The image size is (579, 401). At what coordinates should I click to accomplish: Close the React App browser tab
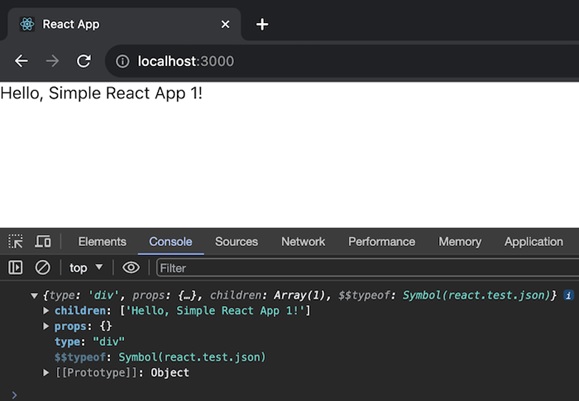click(x=225, y=25)
